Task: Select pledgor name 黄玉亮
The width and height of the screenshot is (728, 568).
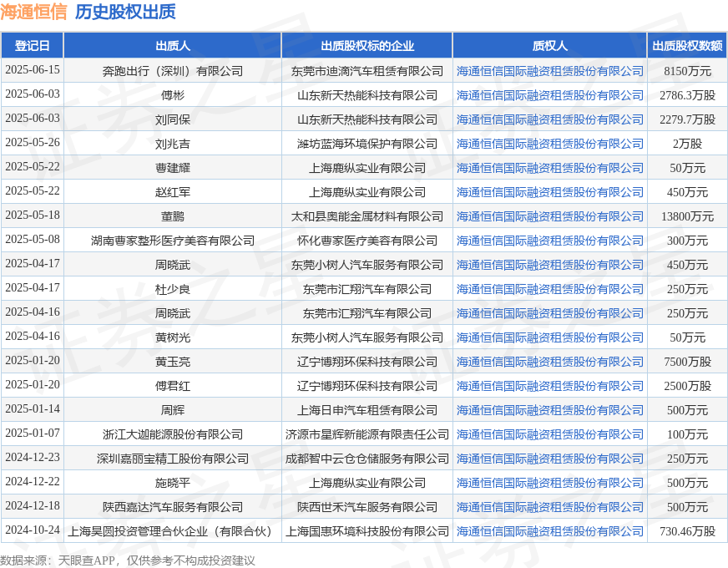Action: (172, 362)
